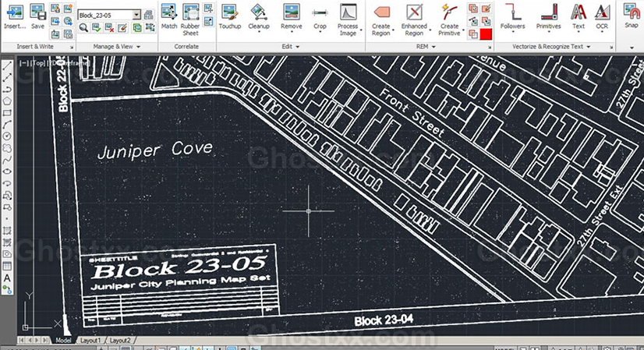This screenshot has height=350, width=644.
Task: Click the 'Juniper Cove' text in drawing
Action: pos(155,150)
